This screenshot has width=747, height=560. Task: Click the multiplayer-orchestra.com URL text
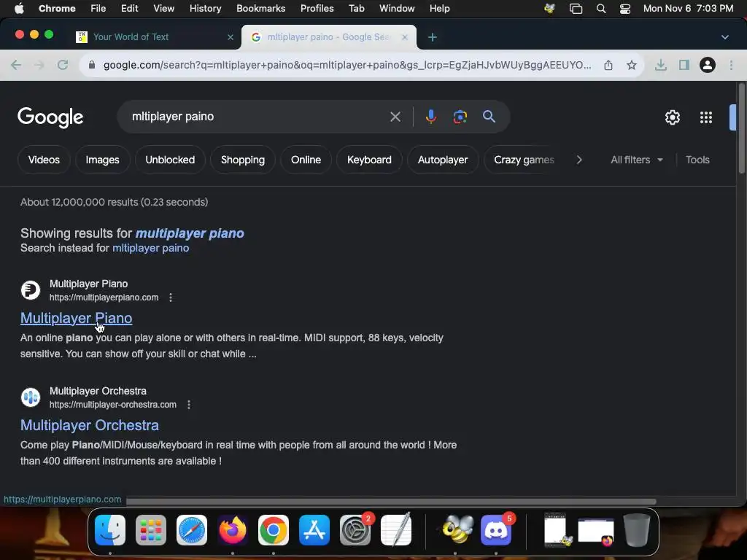tap(113, 405)
